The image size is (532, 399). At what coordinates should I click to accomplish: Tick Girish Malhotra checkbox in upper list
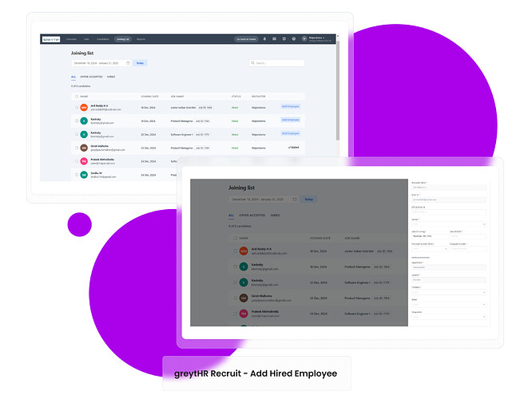77,148
